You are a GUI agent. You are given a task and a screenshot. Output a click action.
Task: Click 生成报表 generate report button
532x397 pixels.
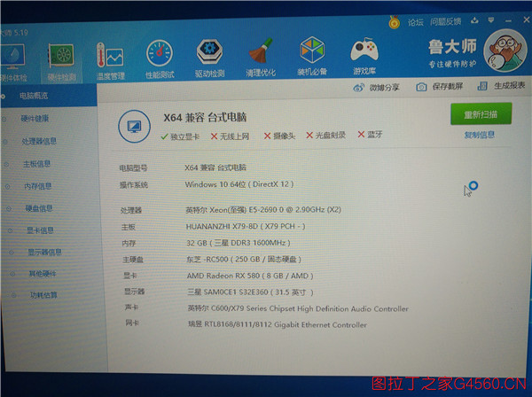[x=501, y=86]
